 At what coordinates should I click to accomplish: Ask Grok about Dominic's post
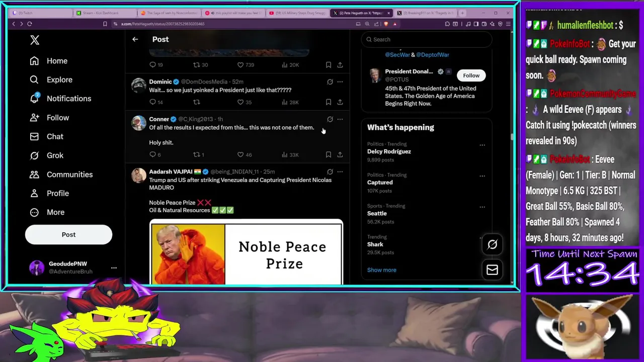[330, 81]
